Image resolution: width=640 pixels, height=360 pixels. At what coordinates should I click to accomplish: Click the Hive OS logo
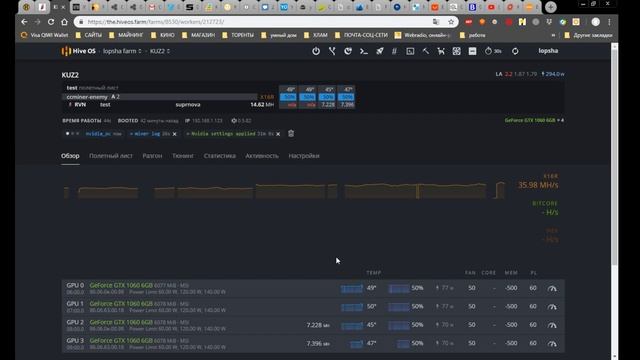click(x=78, y=51)
